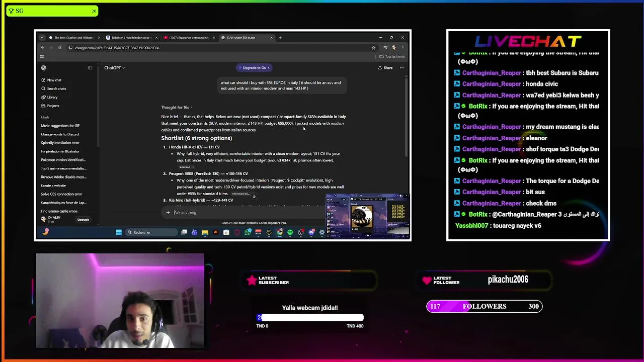Viewport: 644px width, 362px height.
Task: Open Projects in ChatGPT sidebar
Action: pos(50,106)
